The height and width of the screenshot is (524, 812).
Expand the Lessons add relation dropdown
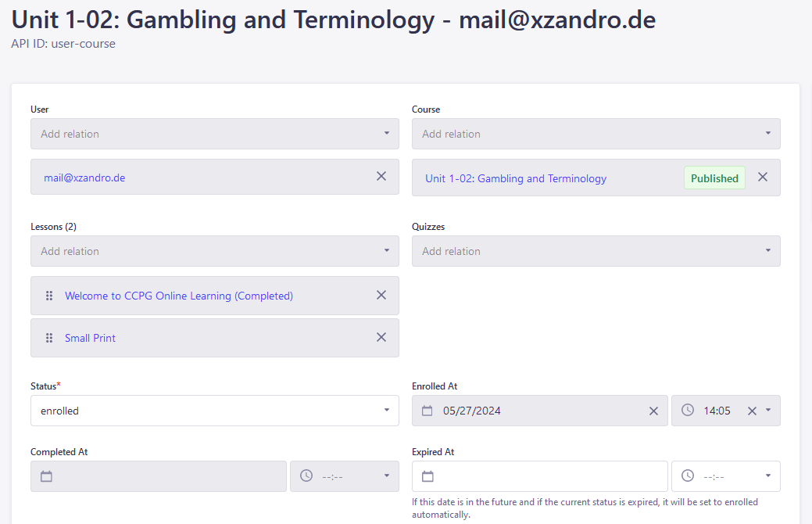click(x=215, y=251)
